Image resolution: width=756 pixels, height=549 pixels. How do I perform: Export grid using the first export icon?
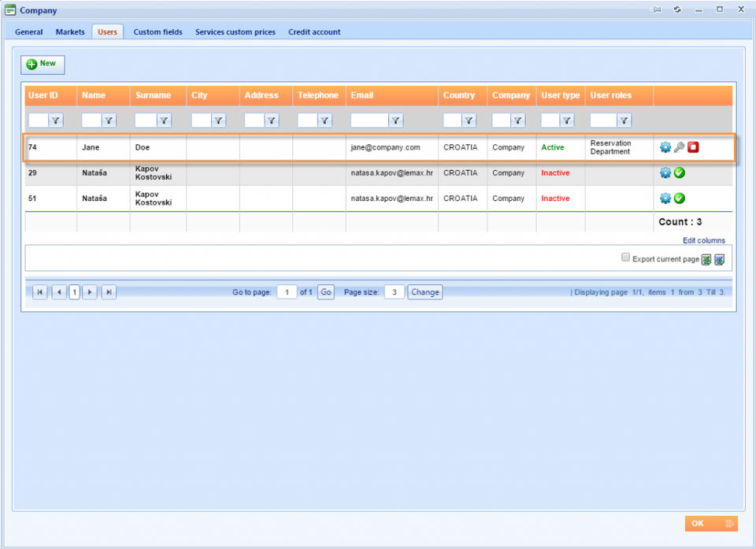point(706,260)
